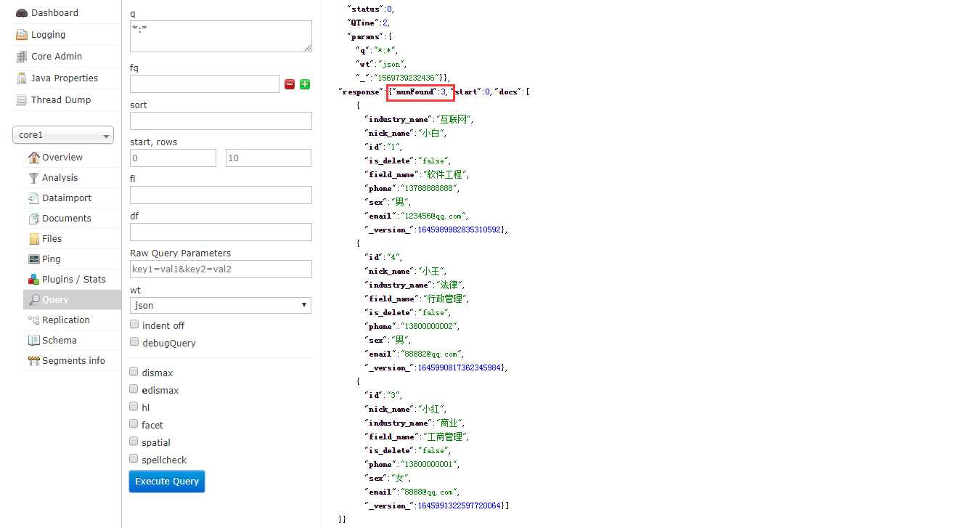Open the Java Properties menu item

65,78
